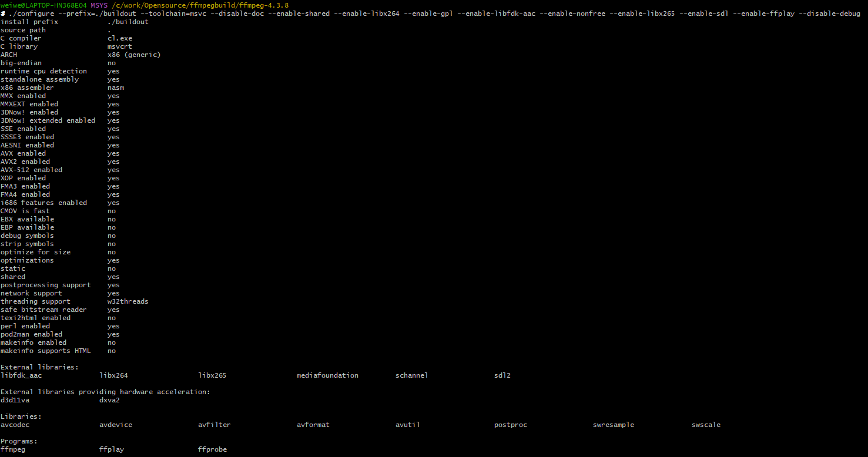This screenshot has width=868, height=457.
Task: Click the "texi2html enabled" label
Action: point(35,318)
